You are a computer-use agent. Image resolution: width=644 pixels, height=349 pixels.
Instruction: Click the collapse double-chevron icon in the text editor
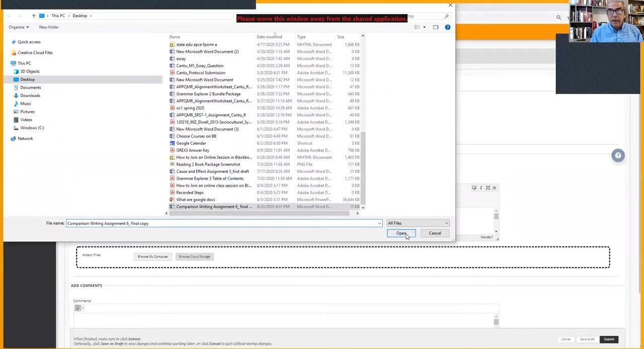494,188
